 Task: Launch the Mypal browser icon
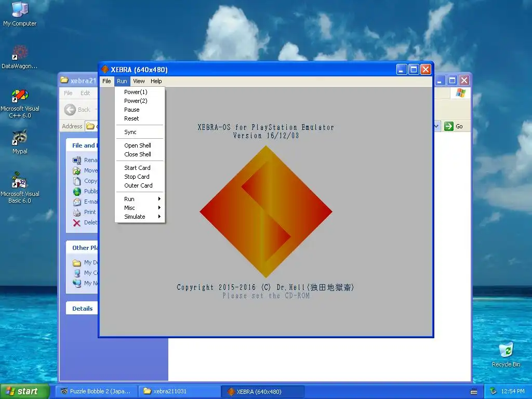[20, 141]
